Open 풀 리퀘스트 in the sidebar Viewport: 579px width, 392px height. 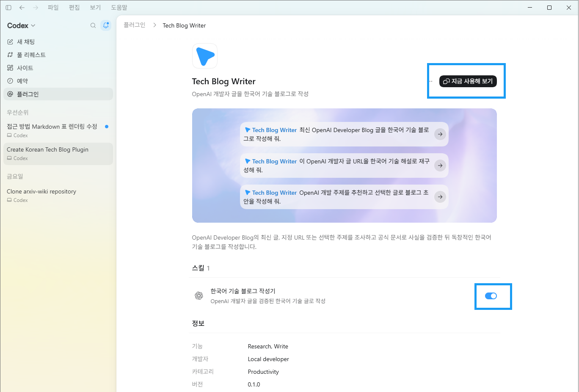click(58, 55)
